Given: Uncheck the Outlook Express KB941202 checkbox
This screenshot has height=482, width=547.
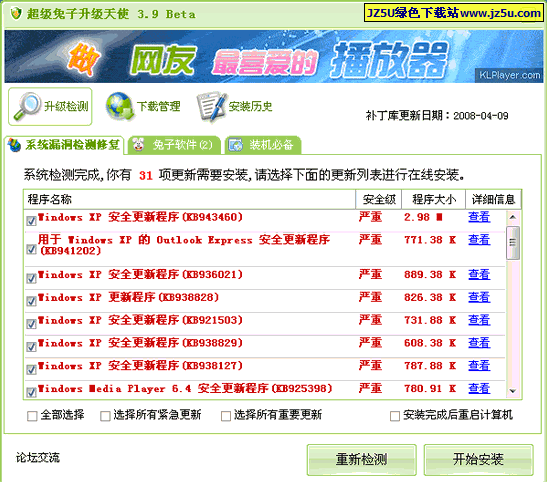Looking at the screenshot, I should 31,249.
